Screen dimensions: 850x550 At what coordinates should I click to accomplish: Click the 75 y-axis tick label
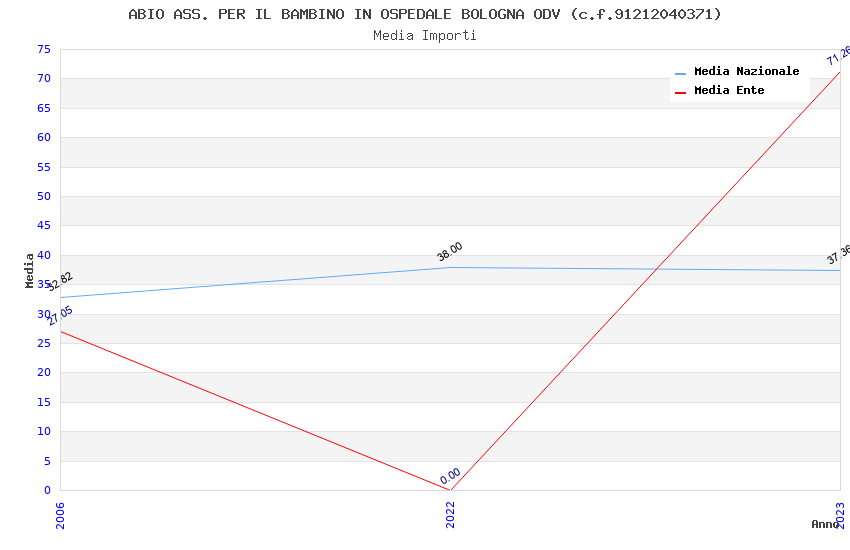pyautogui.click(x=44, y=49)
